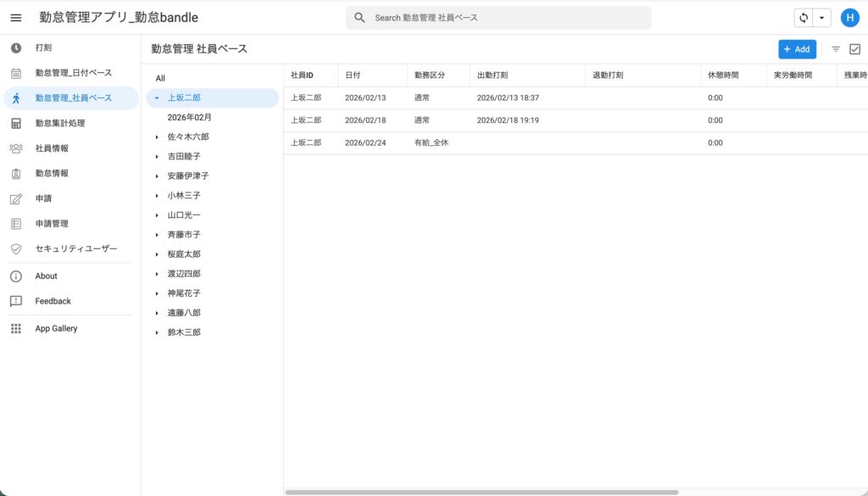Collapse the 上坂二郎 tree group
868x496 pixels.
(x=157, y=98)
